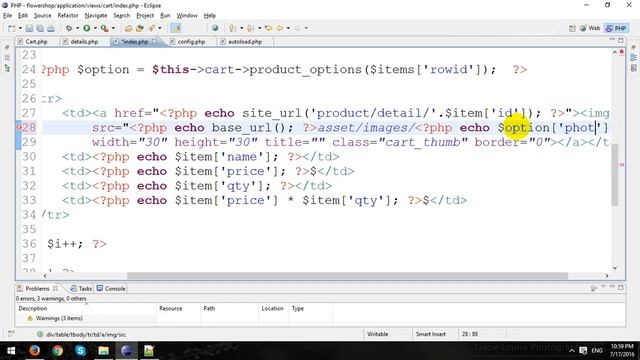
Task: Open the Debug dropdown arrow
Action: click(x=77, y=28)
